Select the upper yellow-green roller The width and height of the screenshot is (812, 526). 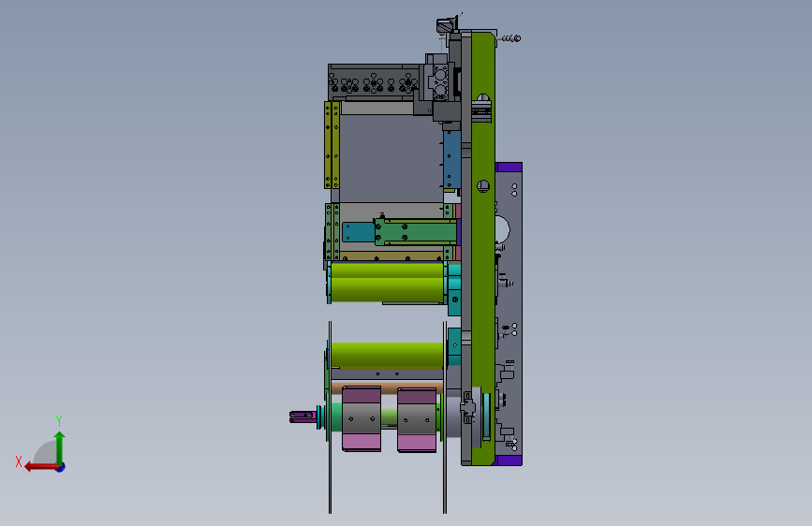(x=388, y=282)
